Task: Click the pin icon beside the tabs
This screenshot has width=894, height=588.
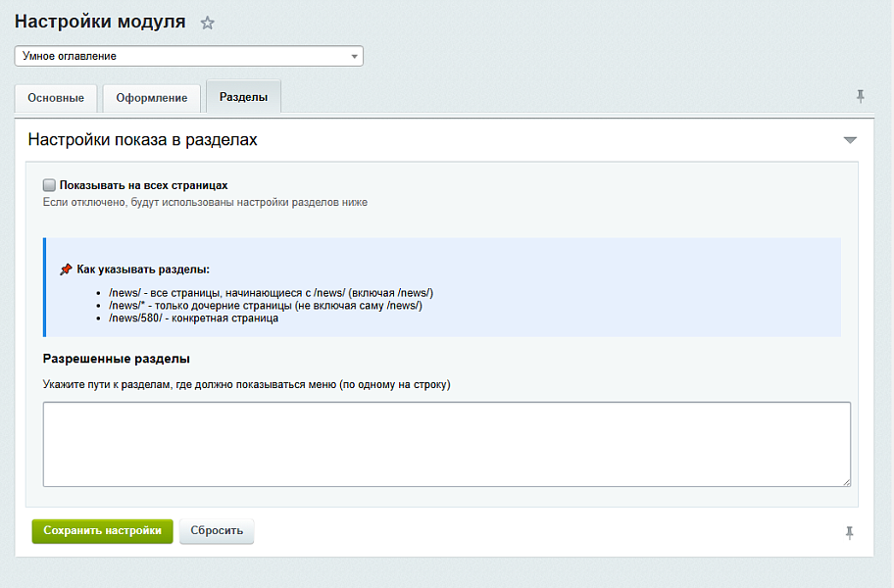Action: (861, 96)
